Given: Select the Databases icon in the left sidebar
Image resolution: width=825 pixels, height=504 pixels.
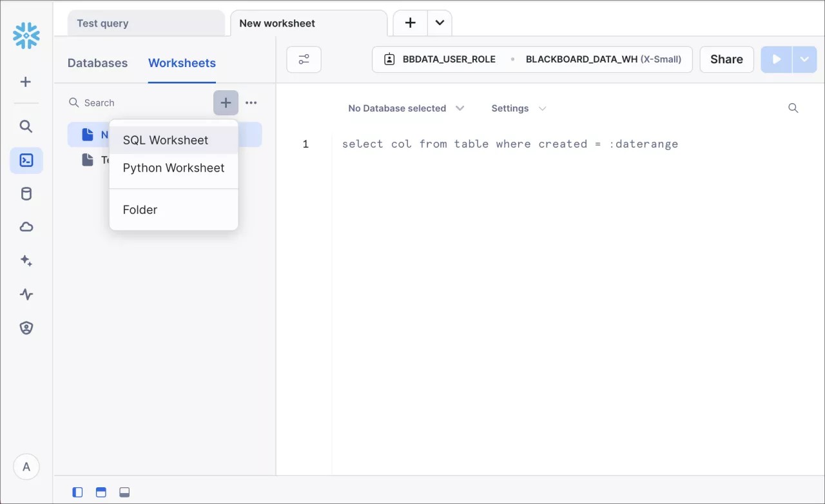Looking at the screenshot, I should tap(26, 193).
